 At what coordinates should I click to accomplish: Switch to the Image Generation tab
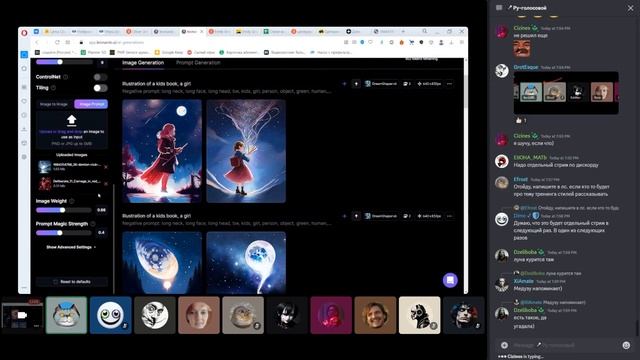point(143,62)
